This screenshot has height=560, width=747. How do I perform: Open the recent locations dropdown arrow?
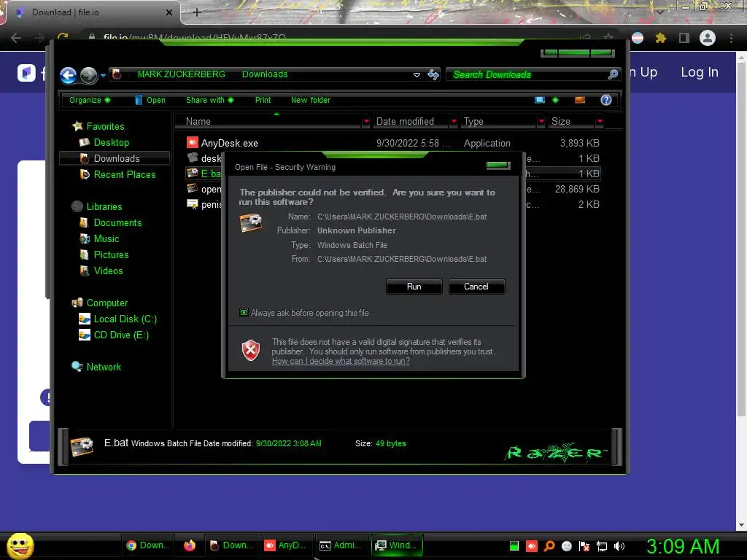(x=103, y=75)
